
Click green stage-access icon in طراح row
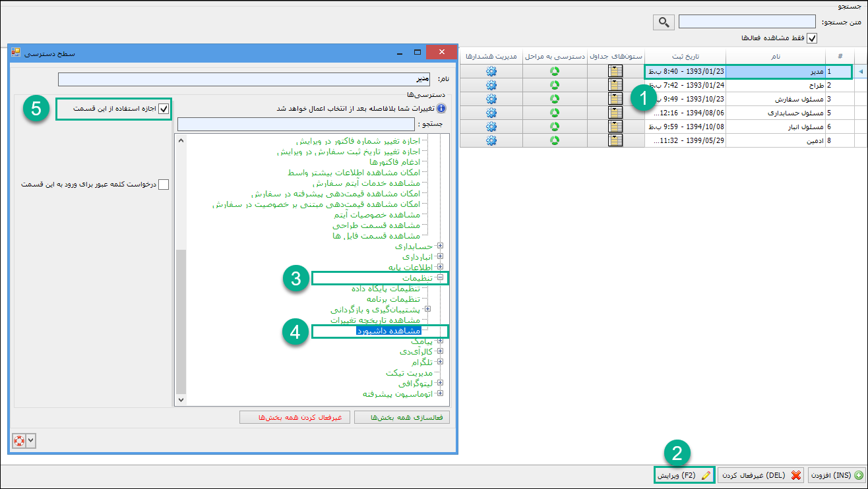555,85
